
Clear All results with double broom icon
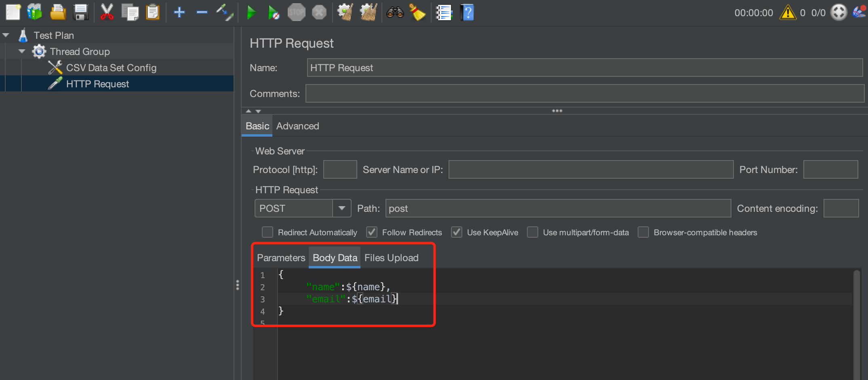pyautogui.click(x=369, y=12)
